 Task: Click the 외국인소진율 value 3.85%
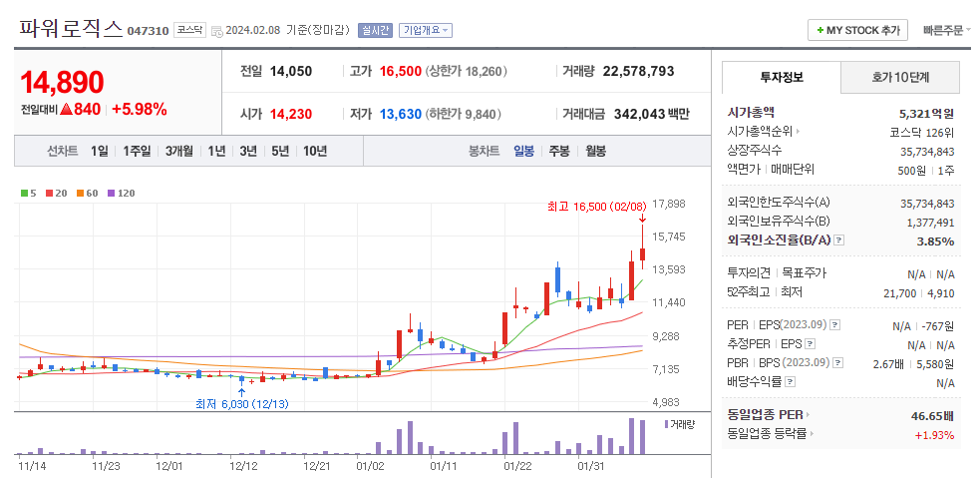935,240
